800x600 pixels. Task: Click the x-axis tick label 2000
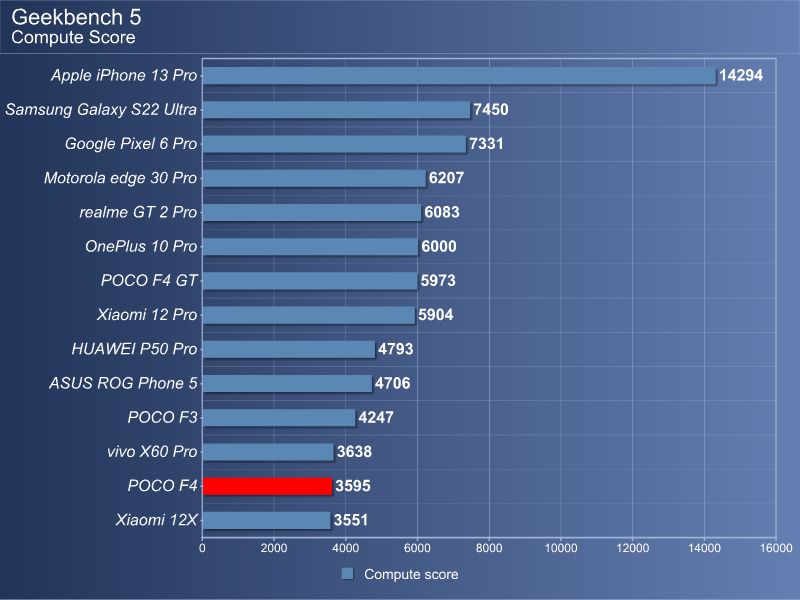(273, 548)
